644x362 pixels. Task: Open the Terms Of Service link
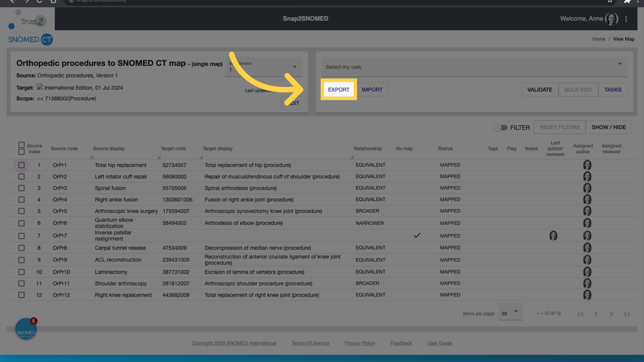(x=310, y=343)
